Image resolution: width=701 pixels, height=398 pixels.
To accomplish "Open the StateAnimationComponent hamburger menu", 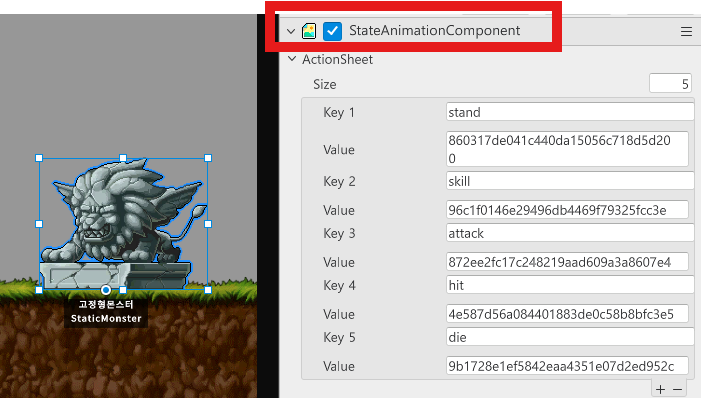I will click(686, 31).
